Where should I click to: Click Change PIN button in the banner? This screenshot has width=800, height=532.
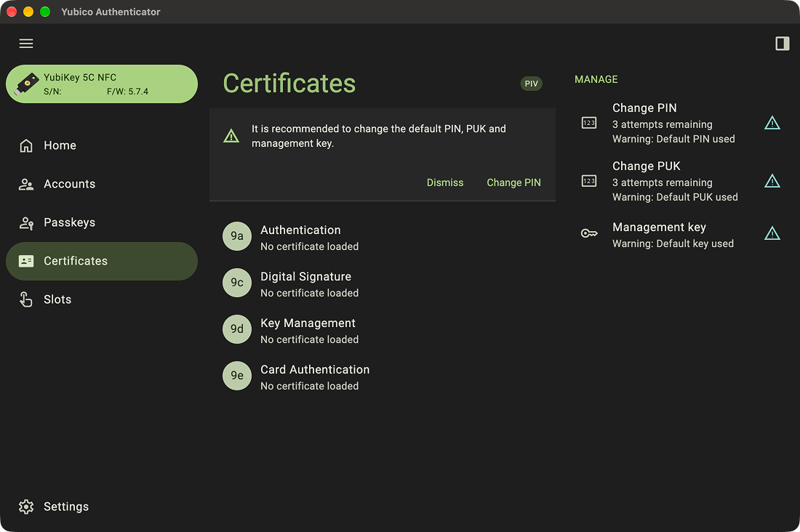[513, 182]
